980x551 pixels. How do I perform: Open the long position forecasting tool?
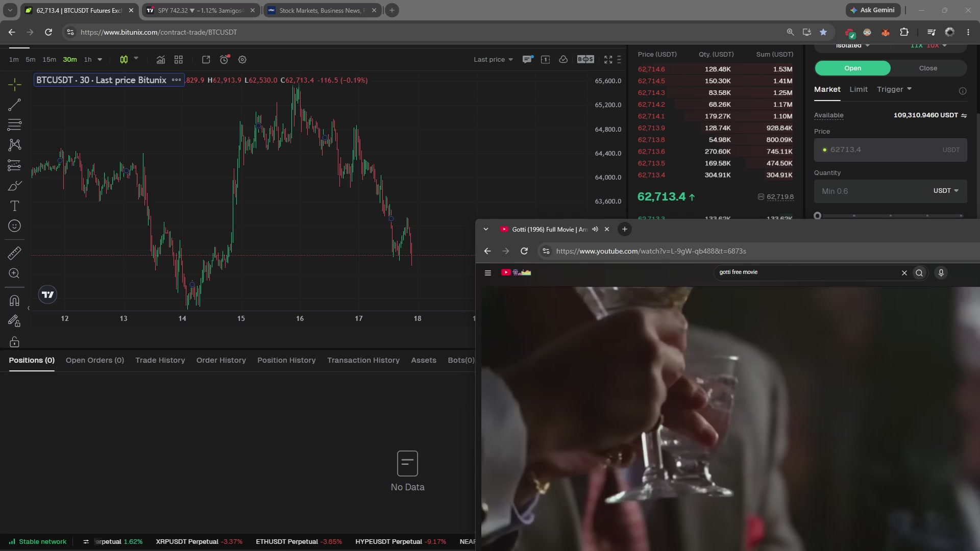tap(14, 165)
